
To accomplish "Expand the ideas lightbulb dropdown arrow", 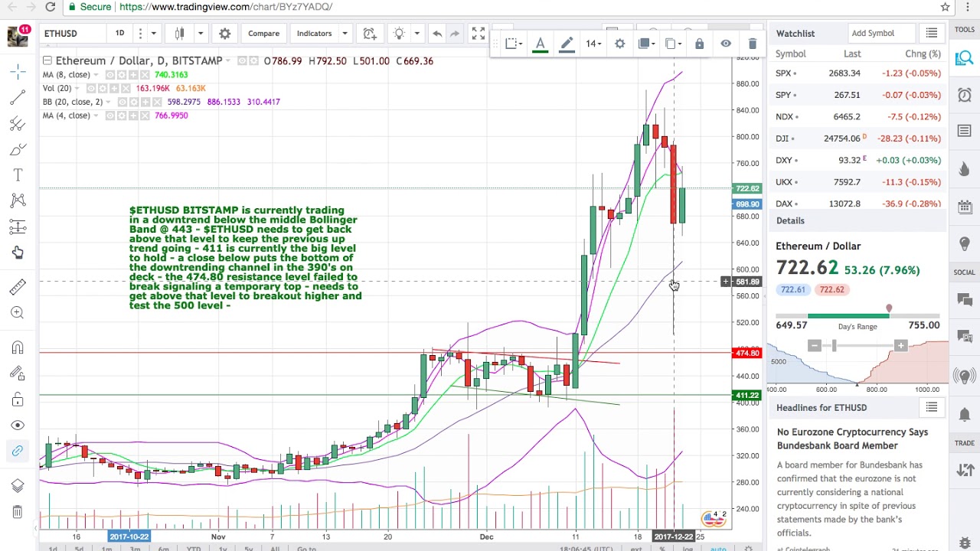I will 417,34.
